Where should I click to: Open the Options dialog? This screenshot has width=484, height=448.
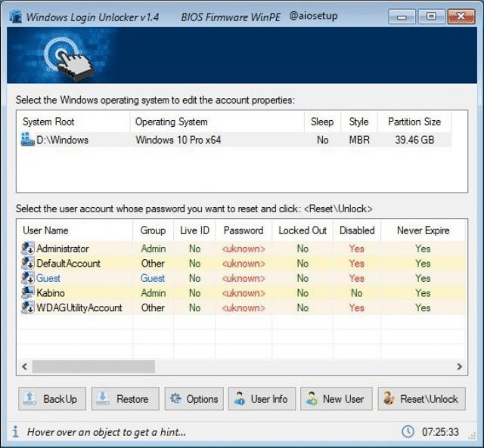[194, 399]
